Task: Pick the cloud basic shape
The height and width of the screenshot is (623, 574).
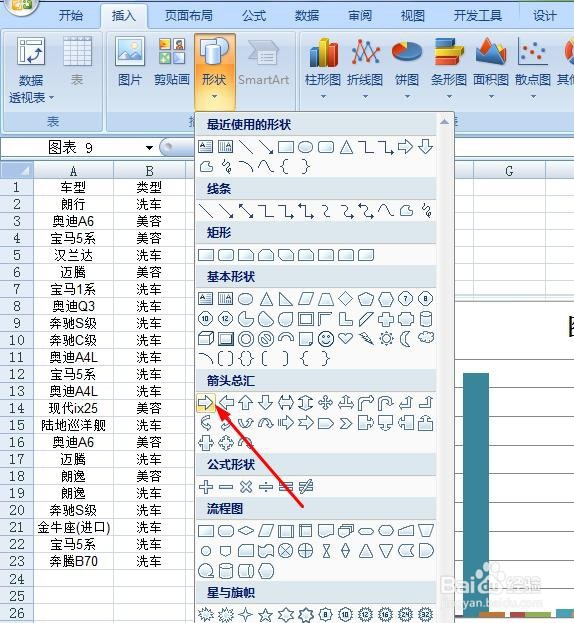Action: tap(426, 338)
